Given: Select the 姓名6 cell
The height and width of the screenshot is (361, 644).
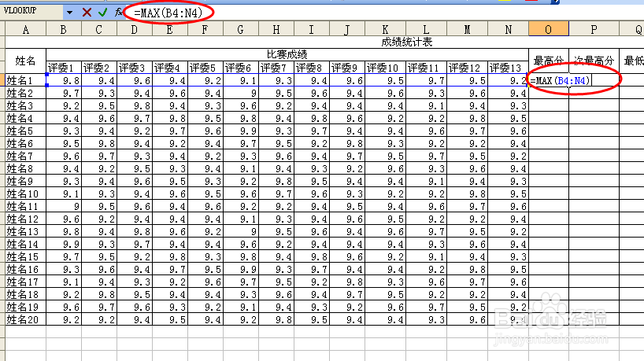Looking at the screenshot, I should [x=25, y=143].
